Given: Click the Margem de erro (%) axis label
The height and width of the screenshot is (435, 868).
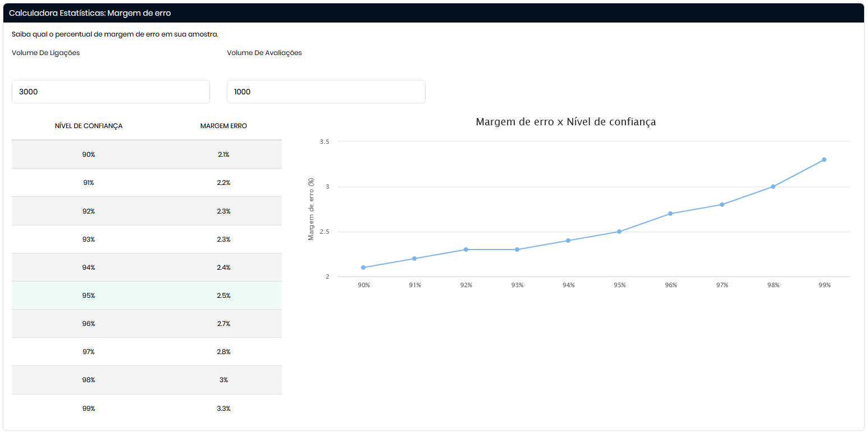Looking at the screenshot, I should 311,209.
